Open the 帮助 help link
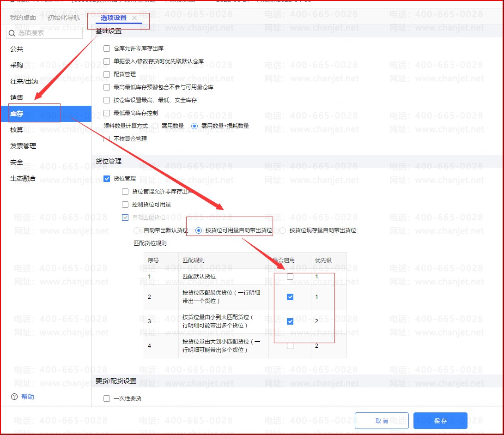504x435 pixels. pos(28,397)
